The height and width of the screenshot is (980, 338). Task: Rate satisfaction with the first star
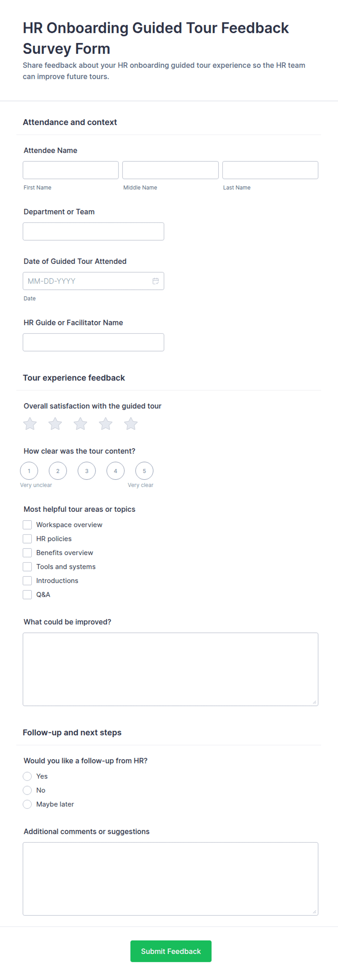(x=30, y=423)
